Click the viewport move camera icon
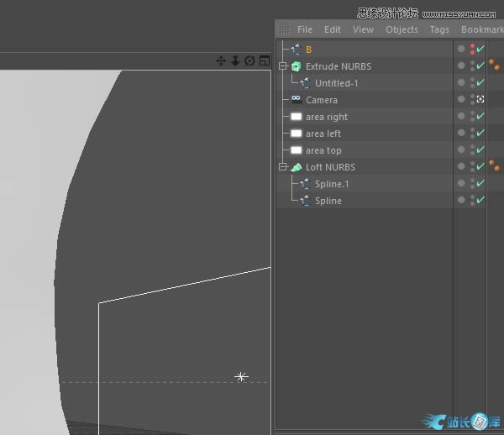 (221, 60)
